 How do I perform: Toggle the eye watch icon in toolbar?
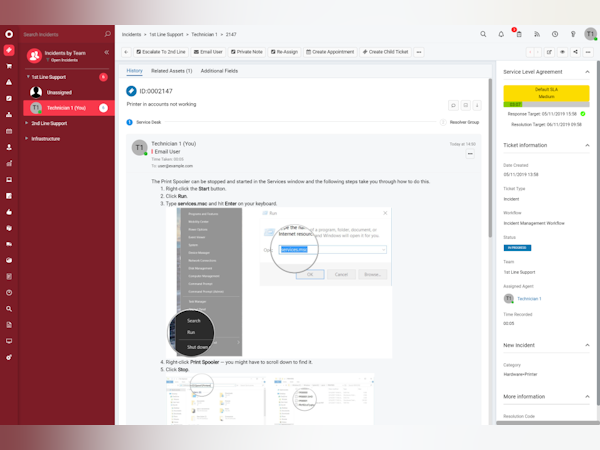[x=562, y=52]
